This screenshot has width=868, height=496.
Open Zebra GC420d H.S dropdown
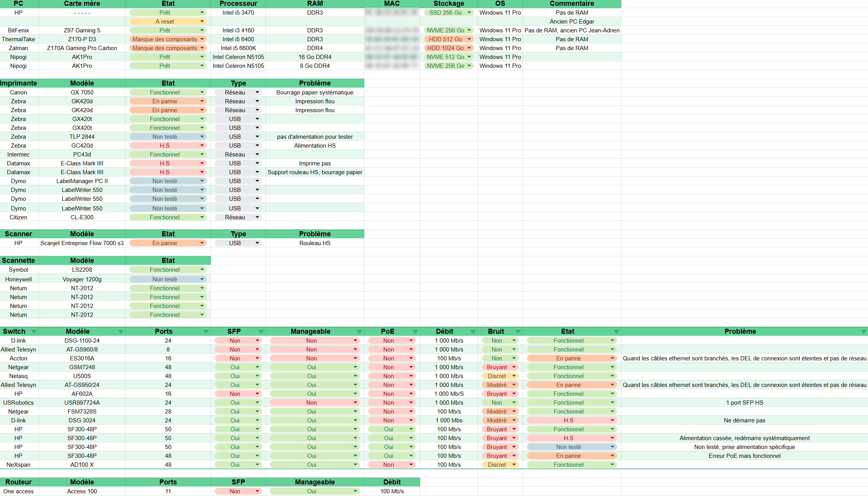168,146
